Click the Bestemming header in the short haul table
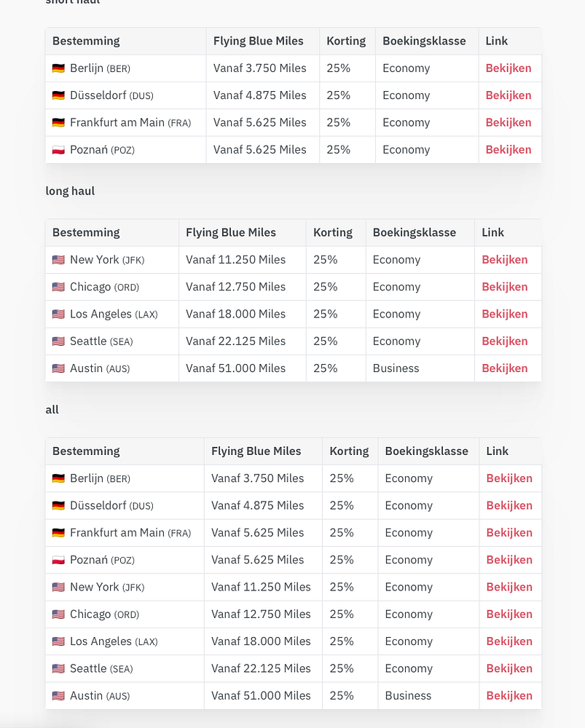585x728 pixels. 86,41
